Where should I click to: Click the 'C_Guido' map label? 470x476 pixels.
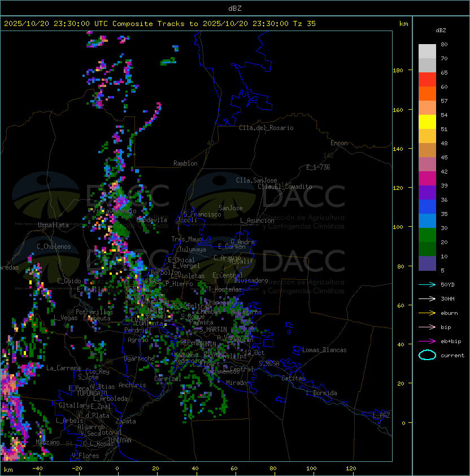pos(69,281)
